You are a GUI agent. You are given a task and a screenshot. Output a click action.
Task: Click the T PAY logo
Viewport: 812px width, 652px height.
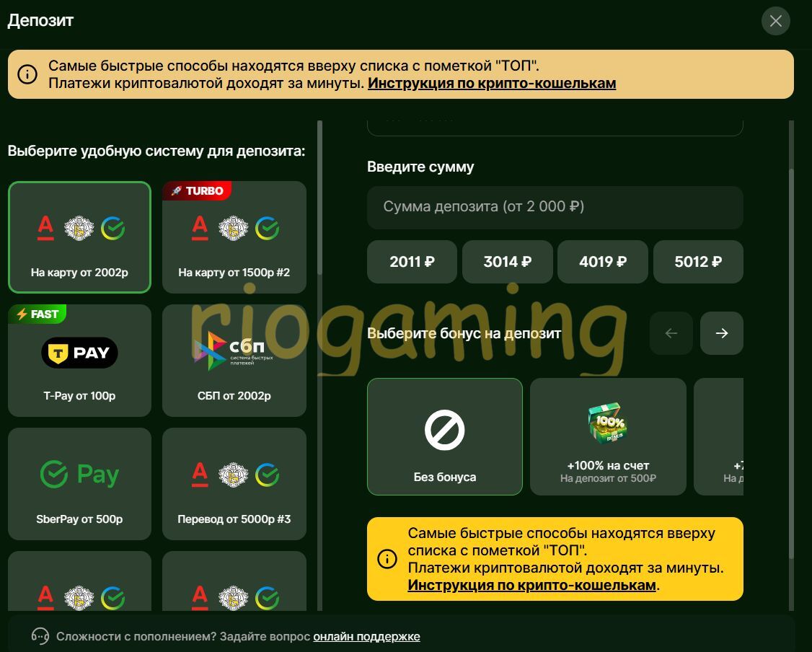80,353
